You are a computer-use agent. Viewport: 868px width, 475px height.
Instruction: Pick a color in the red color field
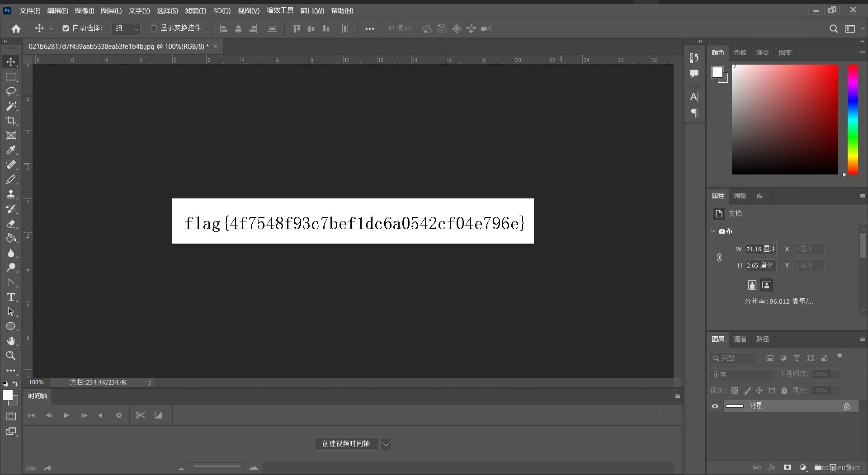785,119
